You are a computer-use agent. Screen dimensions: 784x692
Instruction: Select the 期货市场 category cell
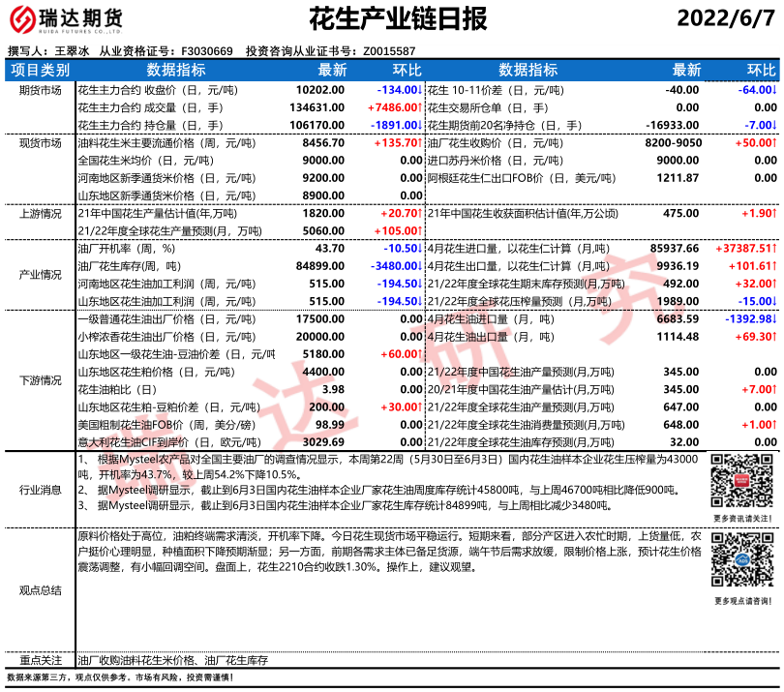pyautogui.click(x=40, y=89)
